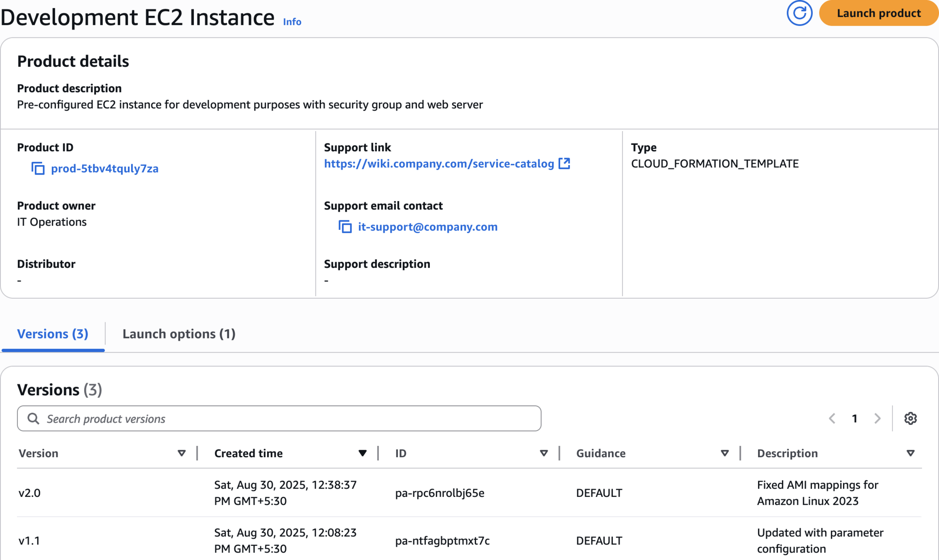
Task: Click the refresh icon button
Action: click(x=799, y=13)
